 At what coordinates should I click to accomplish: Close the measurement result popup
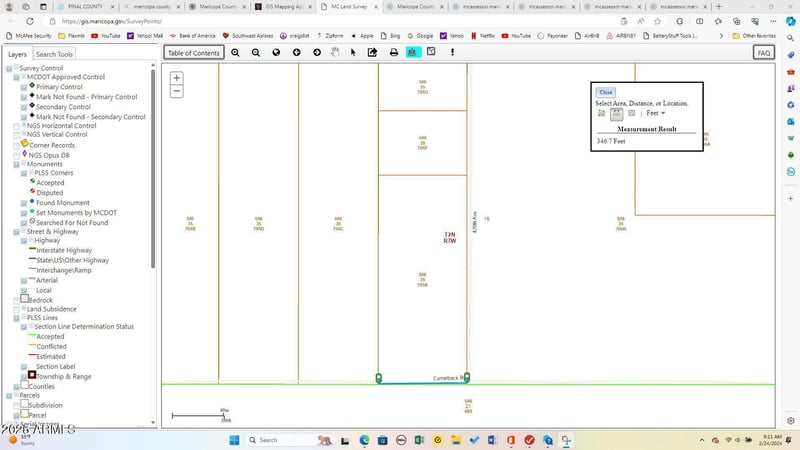tap(605, 92)
